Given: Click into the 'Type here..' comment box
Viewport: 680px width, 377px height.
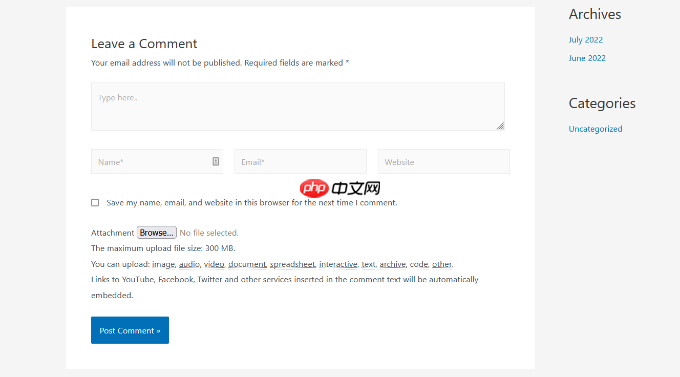Looking at the screenshot, I should [x=298, y=106].
